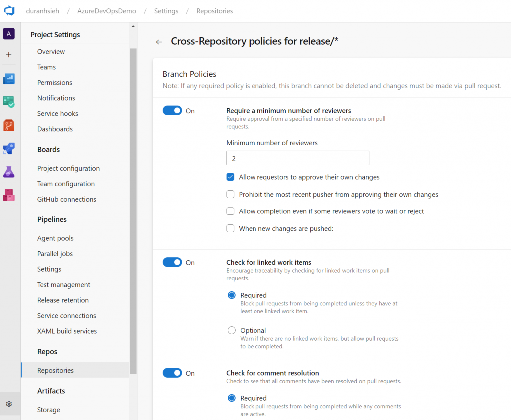Open Storage under Artifacts
This screenshot has width=511, height=420.
(x=49, y=410)
